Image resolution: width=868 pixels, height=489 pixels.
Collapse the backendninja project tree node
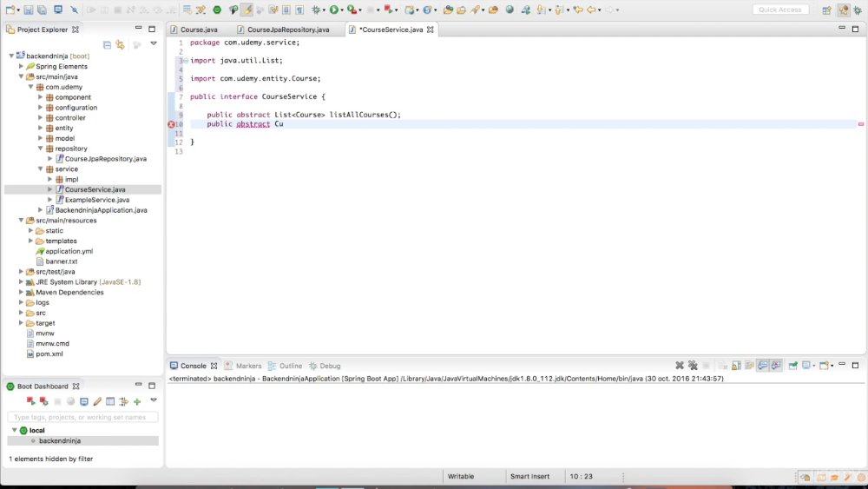pos(11,56)
